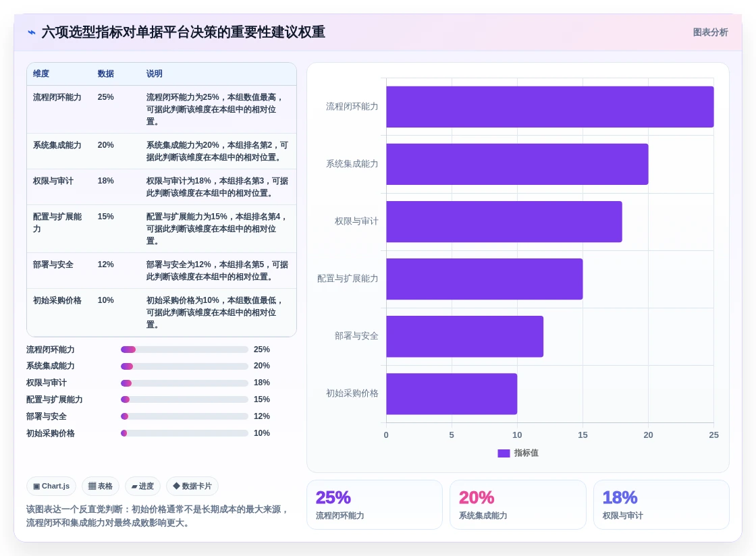This screenshot has width=756, height=556.
Task: Click the 流程闭环能力 chart axis label
Action: [352, 107]
